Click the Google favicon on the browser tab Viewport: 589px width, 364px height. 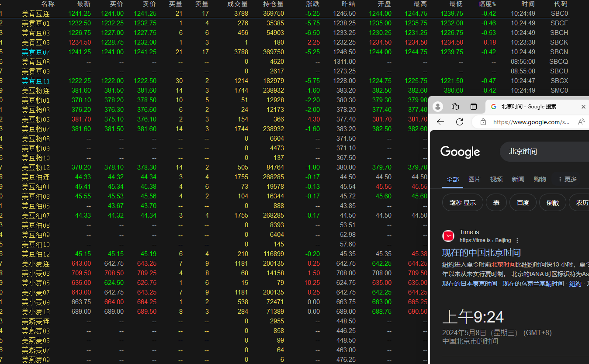click(x=493, y=106)
